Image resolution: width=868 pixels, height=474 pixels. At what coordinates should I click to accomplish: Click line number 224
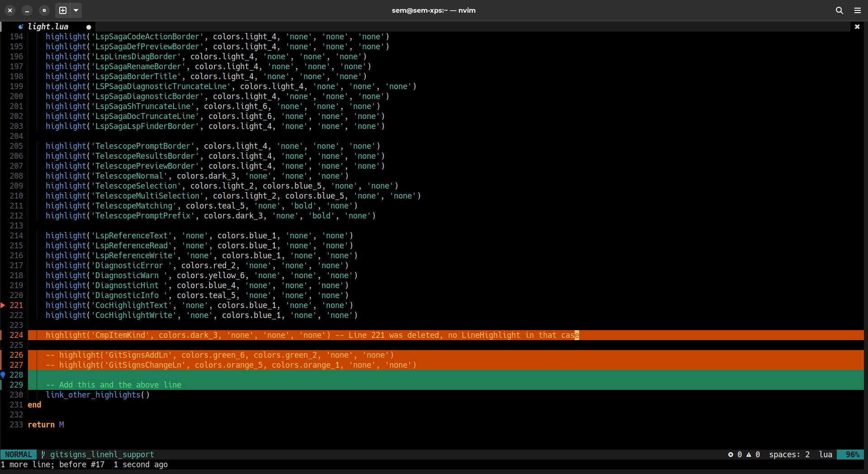coord(16,335)
